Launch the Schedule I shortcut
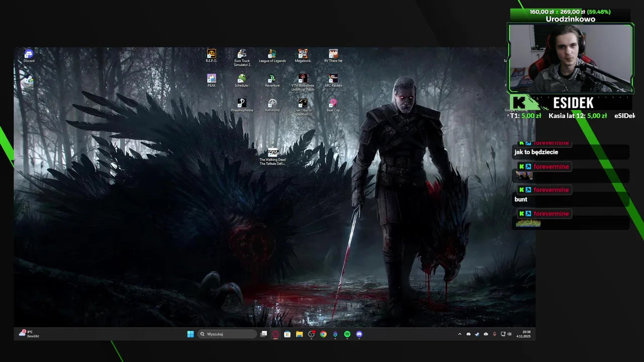 tap(242, 80)
